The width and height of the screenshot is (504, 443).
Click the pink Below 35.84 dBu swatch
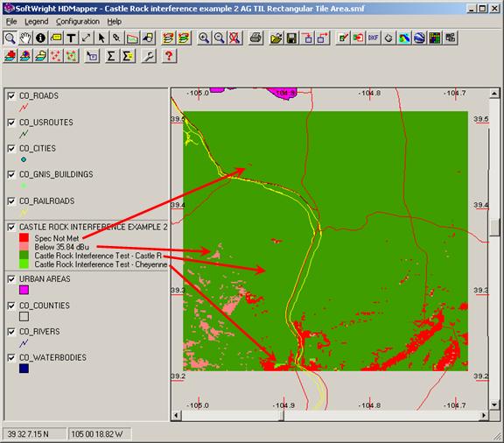(24, 247)
